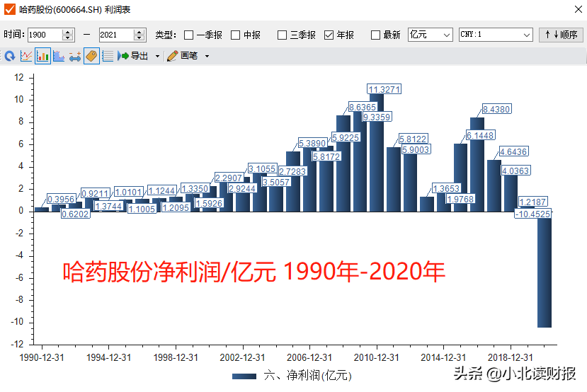Switch to the line chart view

(x=26, y=56)
